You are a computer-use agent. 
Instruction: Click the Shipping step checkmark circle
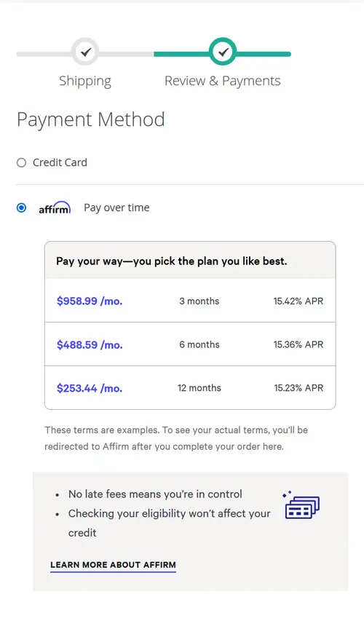tap(85, 52)
